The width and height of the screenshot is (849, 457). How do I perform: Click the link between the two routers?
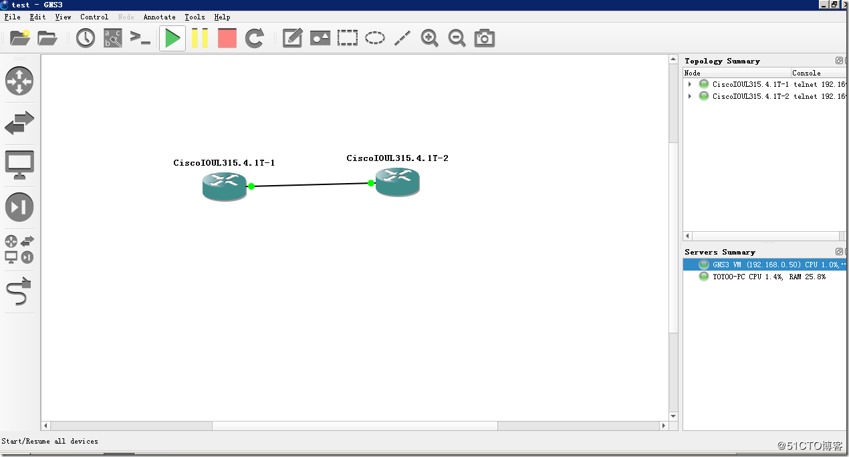(x=311, y=185)
